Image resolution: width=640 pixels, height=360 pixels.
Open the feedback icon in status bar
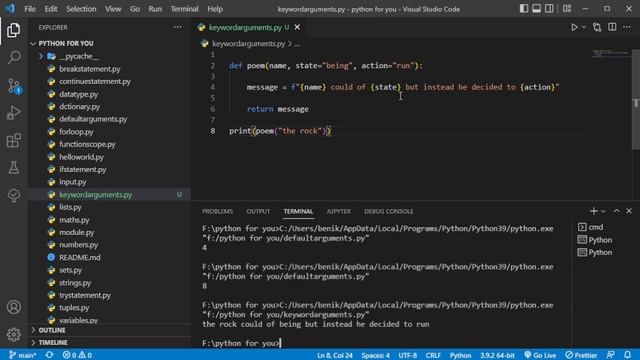[x=611, y=355]
